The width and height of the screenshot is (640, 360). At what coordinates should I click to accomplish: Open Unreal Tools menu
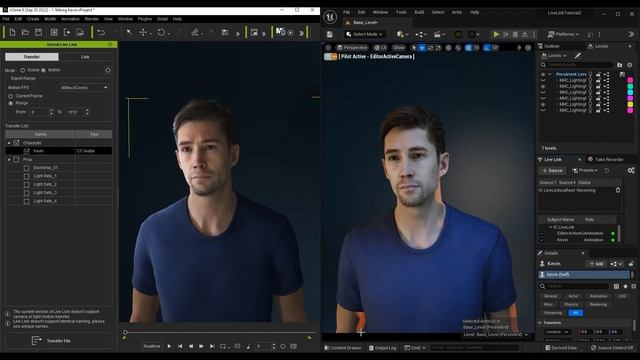[401, 12]
